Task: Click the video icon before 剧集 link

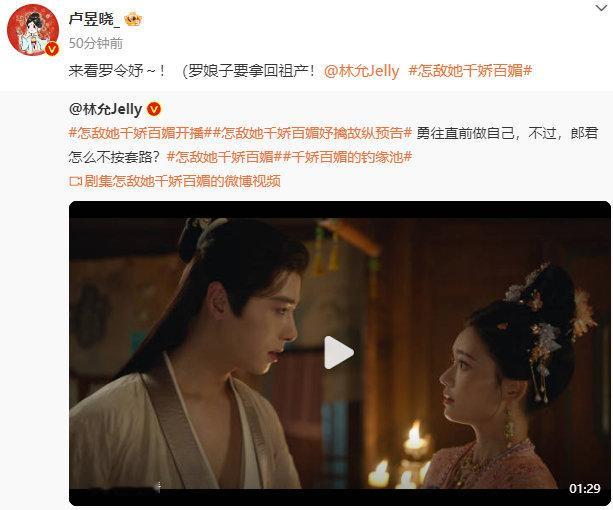Action: [75, 181]
